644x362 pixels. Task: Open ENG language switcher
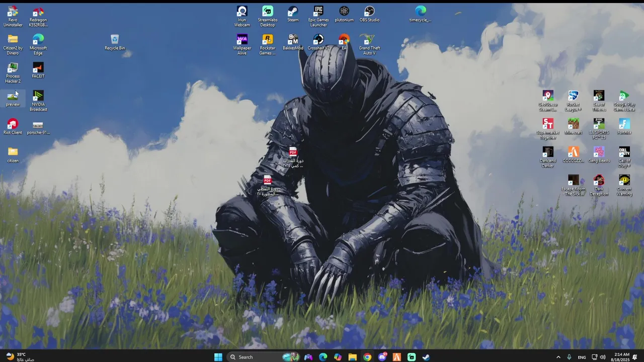click(x=582, y=357)
